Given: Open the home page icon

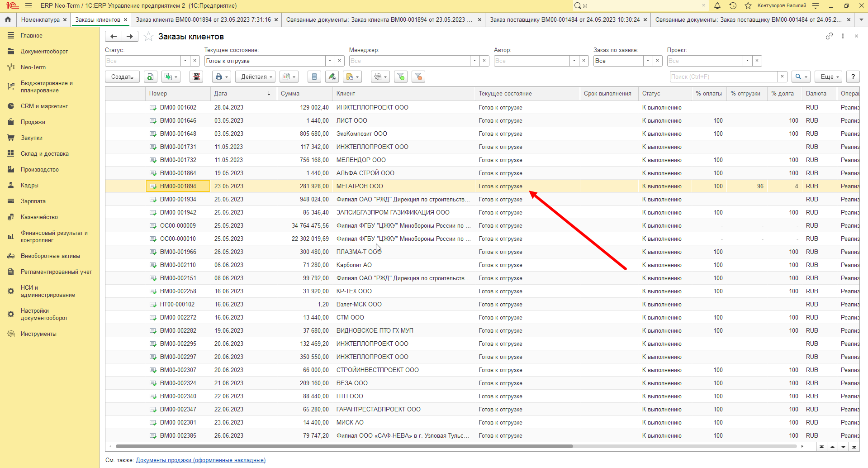Looking at the screenshot, I should click(x=8, y=19).
